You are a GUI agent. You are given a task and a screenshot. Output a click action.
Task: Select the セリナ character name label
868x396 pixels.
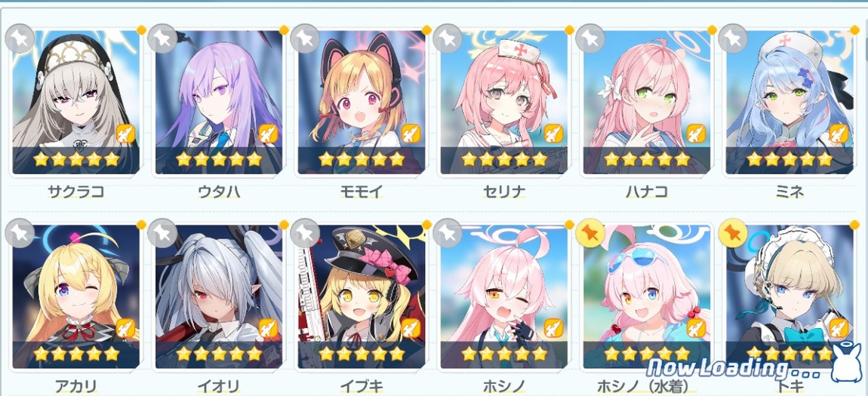pos(503,192)
